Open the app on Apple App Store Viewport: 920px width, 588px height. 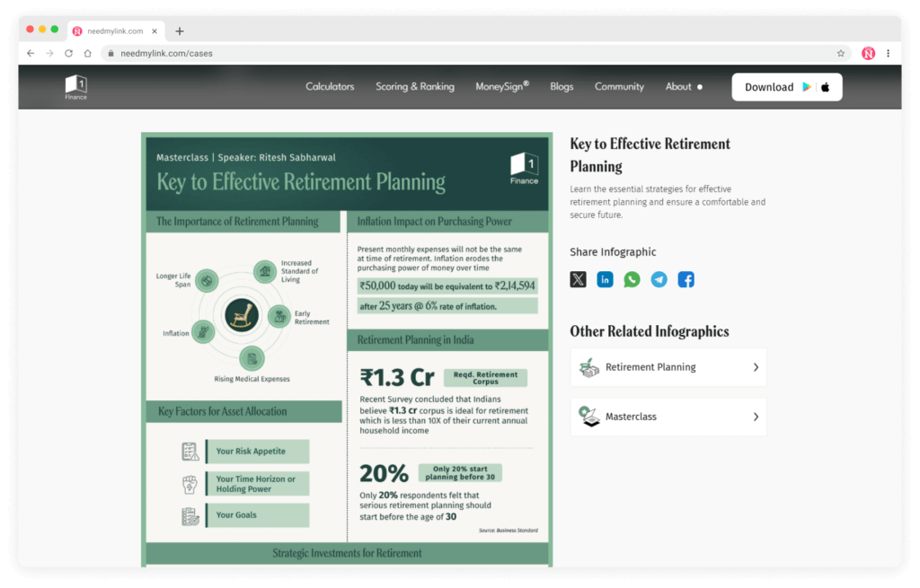pos(825,87)
